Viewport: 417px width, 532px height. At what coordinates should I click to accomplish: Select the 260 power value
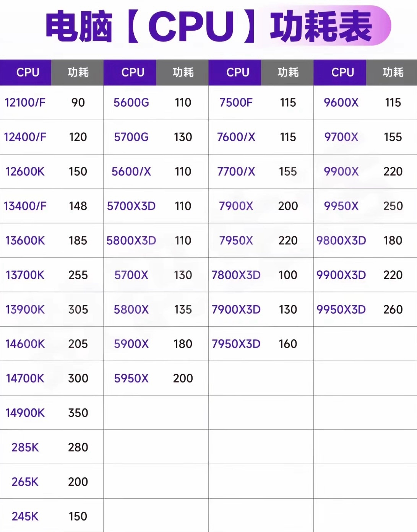point(393,309)
